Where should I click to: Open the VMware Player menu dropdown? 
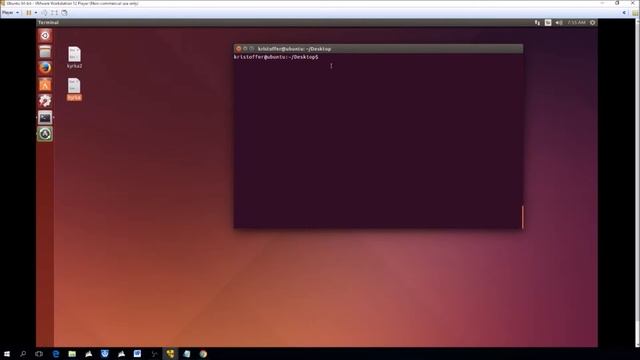pyautogui.click(x=11, y=13)
